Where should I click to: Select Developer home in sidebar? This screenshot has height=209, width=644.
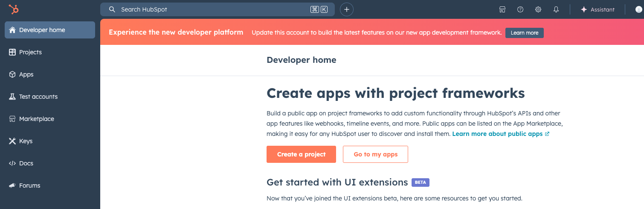point(50,30)
